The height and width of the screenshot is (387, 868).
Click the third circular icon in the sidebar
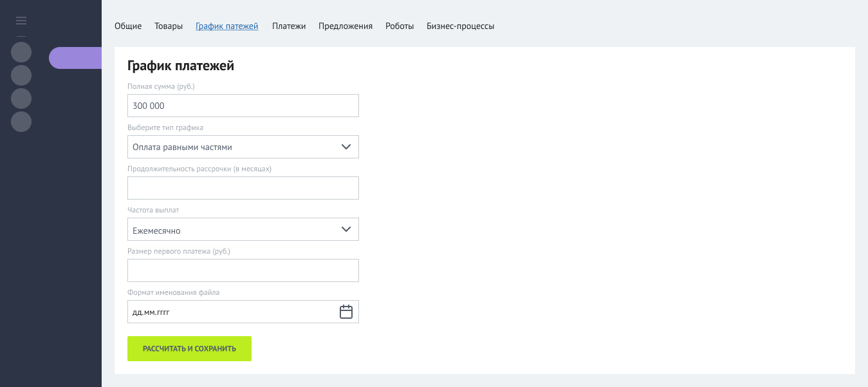click(21, 99)
